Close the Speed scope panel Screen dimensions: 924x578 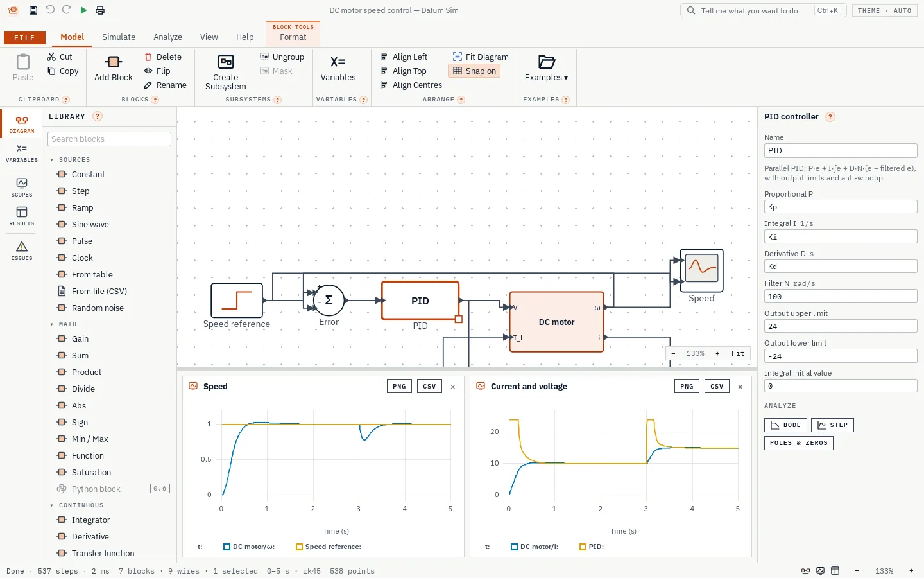click(453, 387)
